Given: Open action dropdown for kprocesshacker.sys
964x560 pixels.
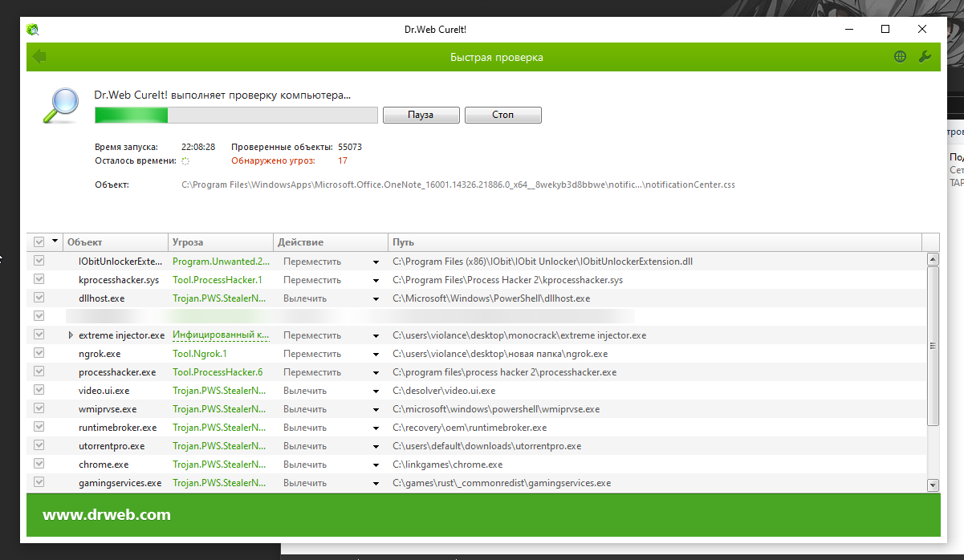Looking at the screenshot, I should click(375, 280).
